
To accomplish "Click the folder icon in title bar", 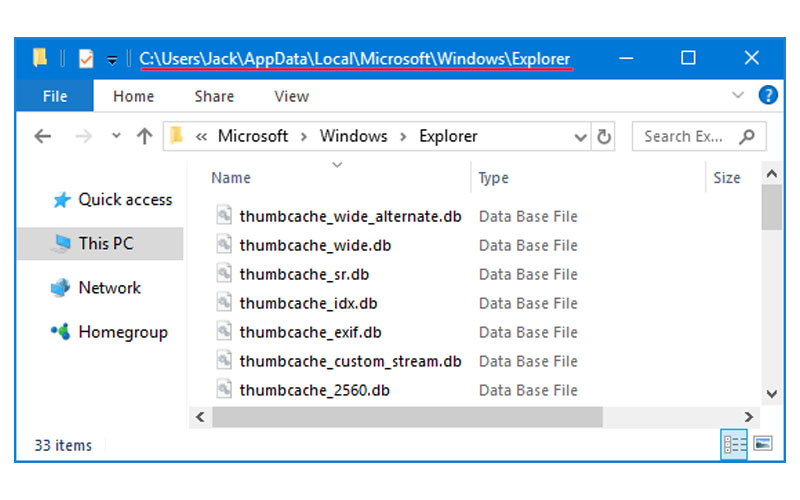I will pos(40,58).
